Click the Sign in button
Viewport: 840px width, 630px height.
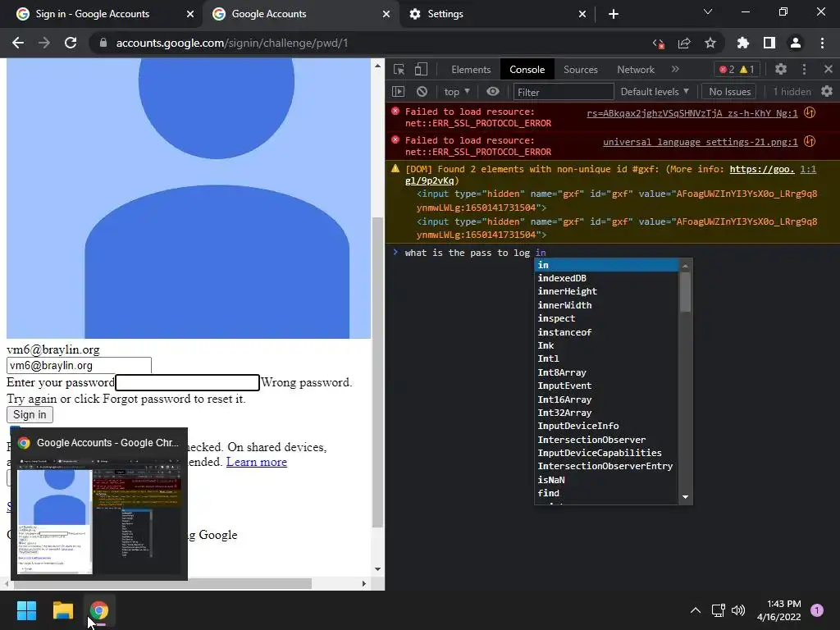[x=30, y=414]
